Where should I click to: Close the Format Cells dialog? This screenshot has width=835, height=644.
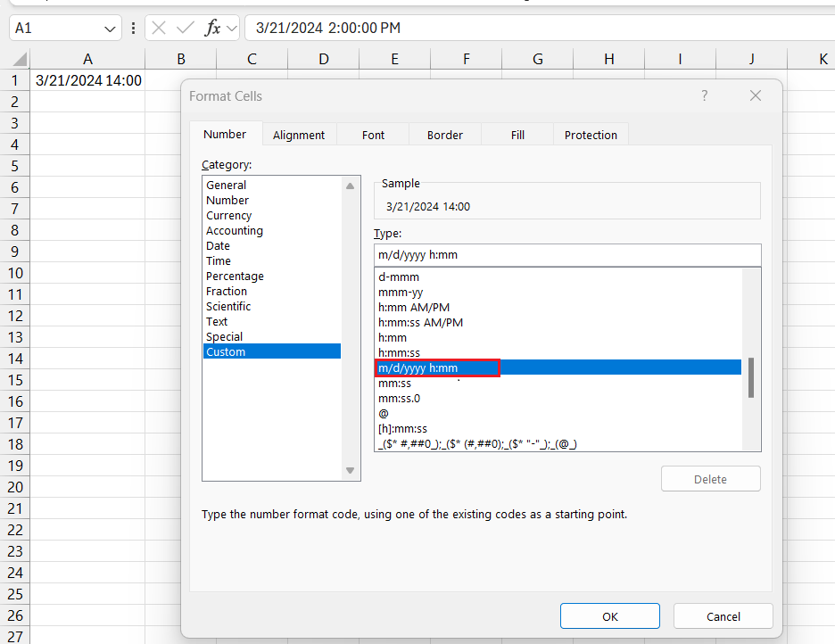(755, 95)
